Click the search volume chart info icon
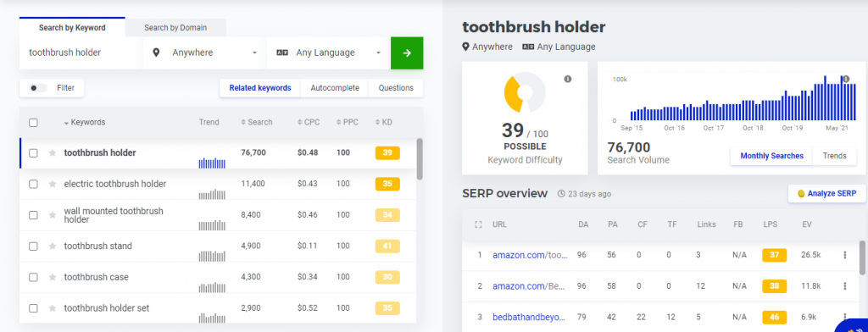 (845, 79)
